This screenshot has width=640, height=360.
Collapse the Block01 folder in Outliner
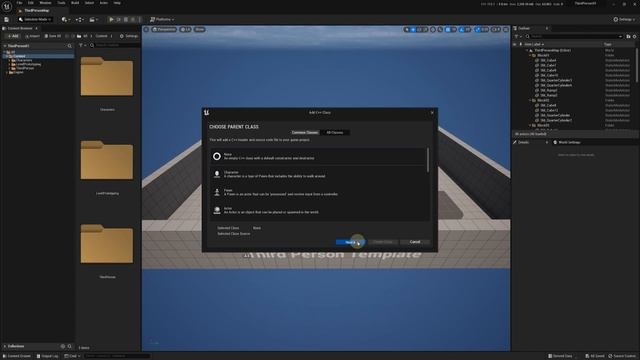pyautogui.click(x=530, y=55)
